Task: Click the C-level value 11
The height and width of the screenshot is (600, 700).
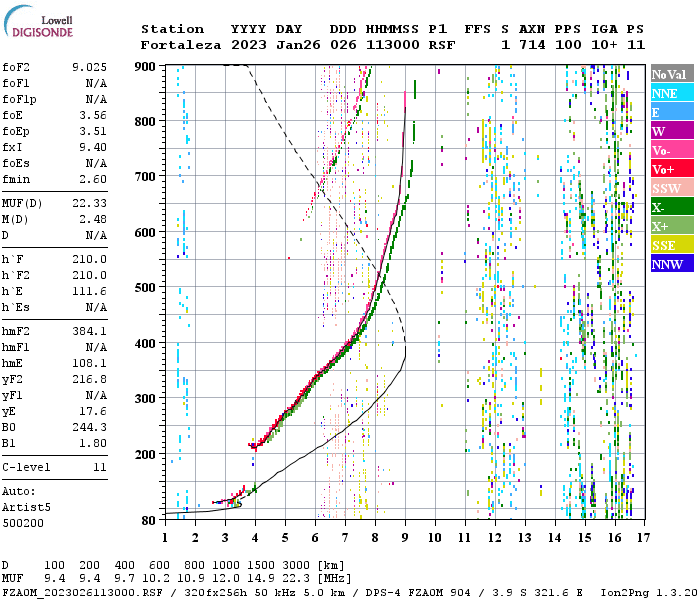Action: click(100, 467)
